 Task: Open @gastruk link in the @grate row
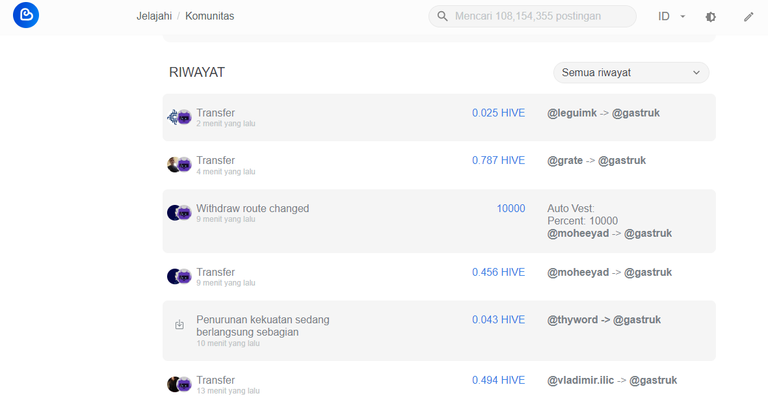622,161
